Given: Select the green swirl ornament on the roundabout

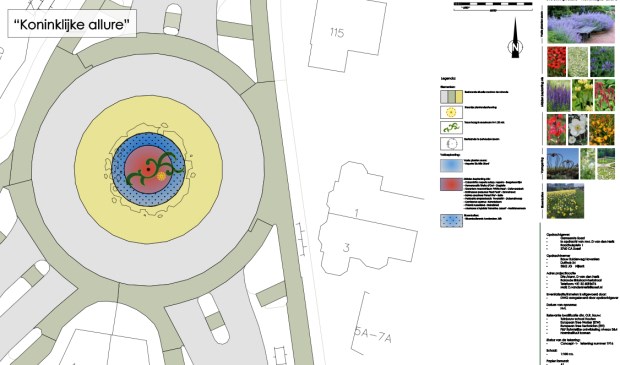Looking at the screenshot, I should coord(155,170).
